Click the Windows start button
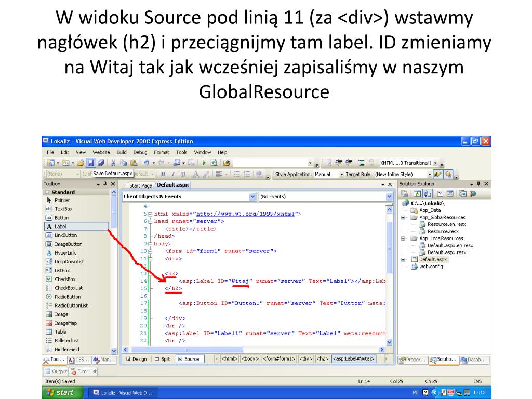This screenshot has width=532, height=399. click(x=62, y=393)
